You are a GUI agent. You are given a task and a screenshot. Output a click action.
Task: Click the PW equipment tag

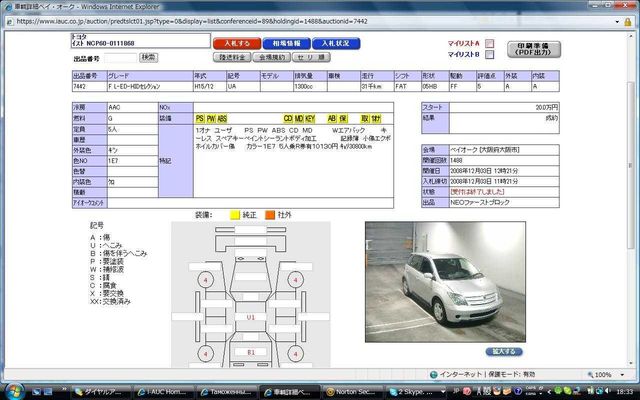(x=211, y=118)
